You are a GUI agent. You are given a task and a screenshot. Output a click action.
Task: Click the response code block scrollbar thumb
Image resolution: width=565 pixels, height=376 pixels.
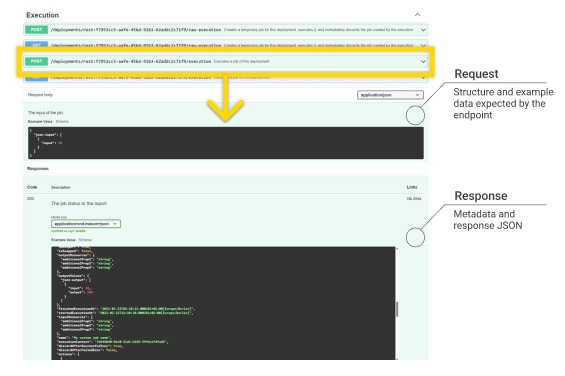(x=397, y=309)
